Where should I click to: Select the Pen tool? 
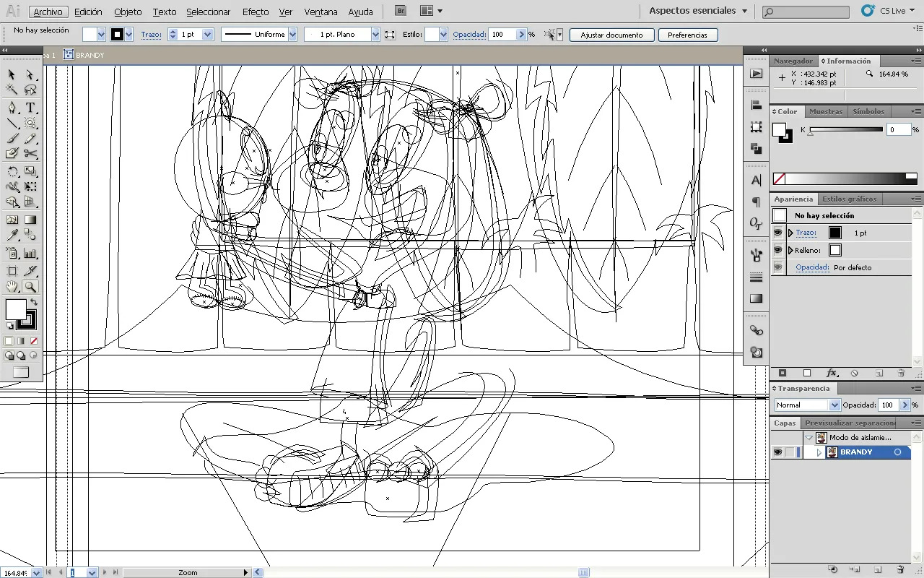click(12, 108)
